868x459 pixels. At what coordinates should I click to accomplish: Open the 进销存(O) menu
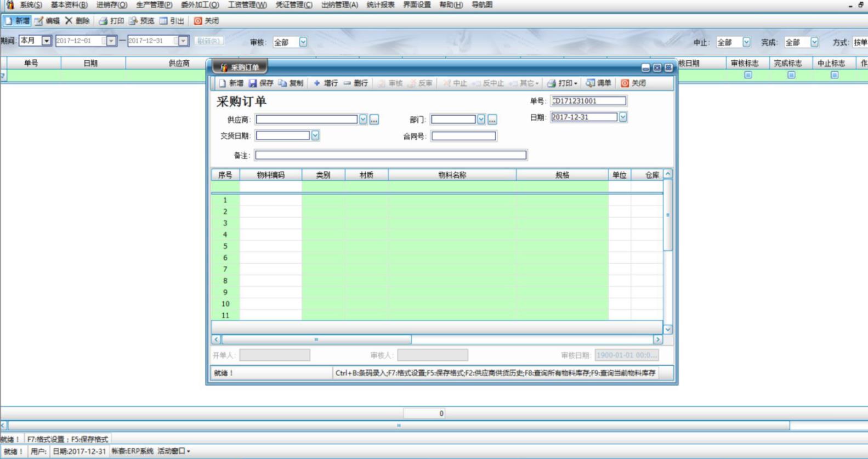(x=112, y=5)
